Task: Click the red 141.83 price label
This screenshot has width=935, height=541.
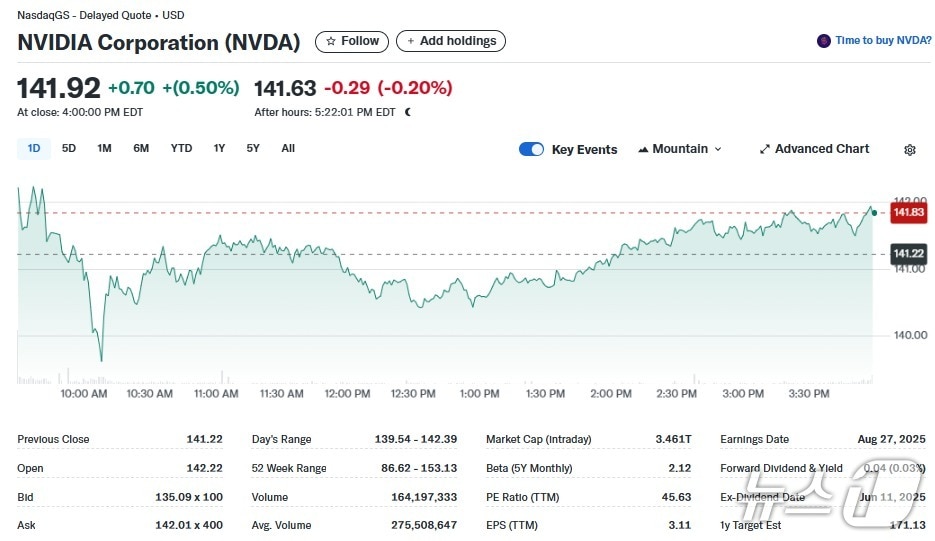Action: [x=908, y=213]
